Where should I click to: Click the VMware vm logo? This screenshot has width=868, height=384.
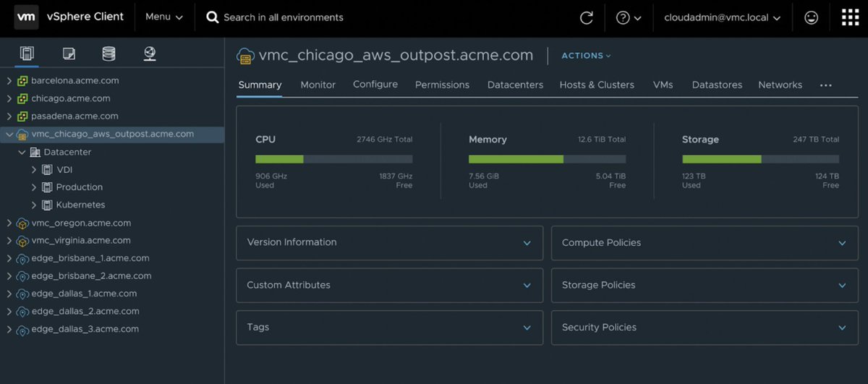tap(26, 17)
